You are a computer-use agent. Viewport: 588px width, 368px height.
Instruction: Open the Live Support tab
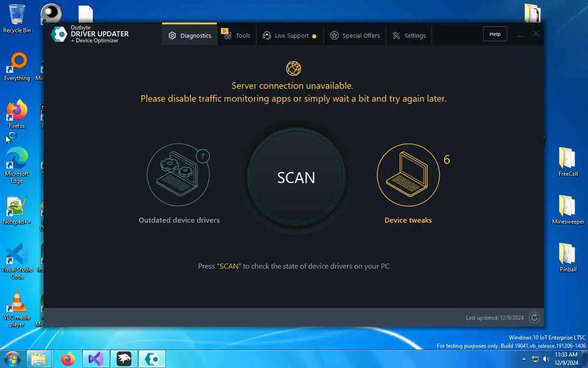click(x=289, y=35)
